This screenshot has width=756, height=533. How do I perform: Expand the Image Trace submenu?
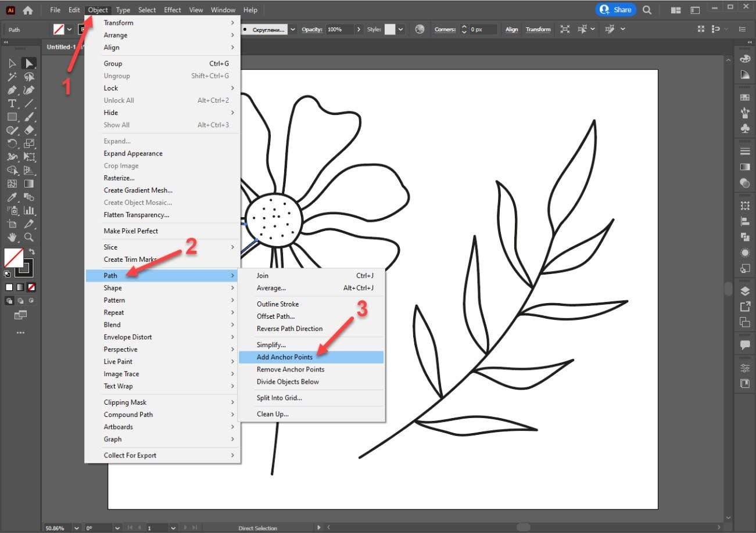(163, 374)
